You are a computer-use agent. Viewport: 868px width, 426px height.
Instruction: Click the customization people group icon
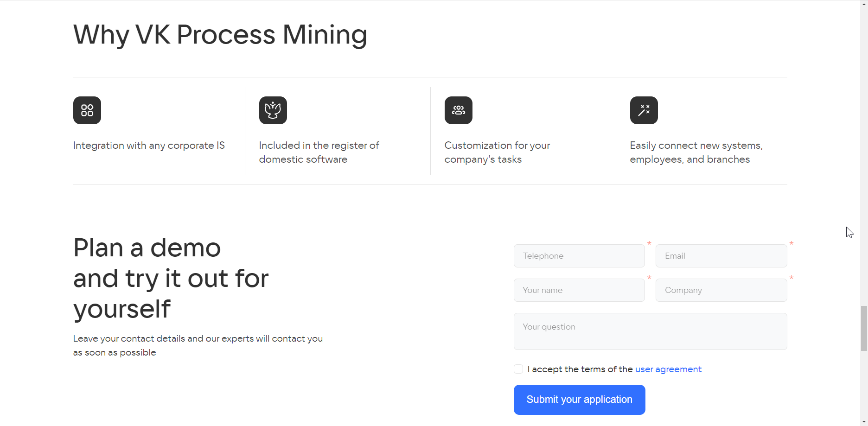pyautogui.click(x=459, y=110)
